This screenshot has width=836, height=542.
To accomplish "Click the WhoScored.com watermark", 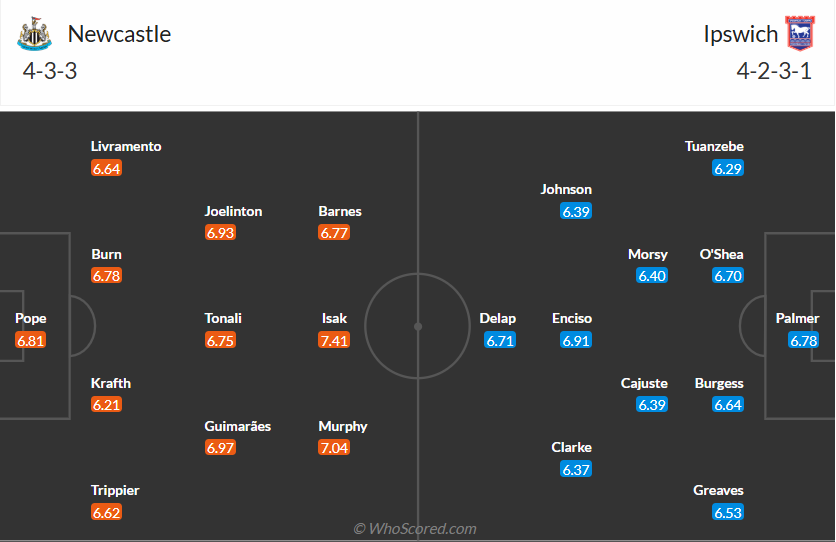I will tap(415, 528).
